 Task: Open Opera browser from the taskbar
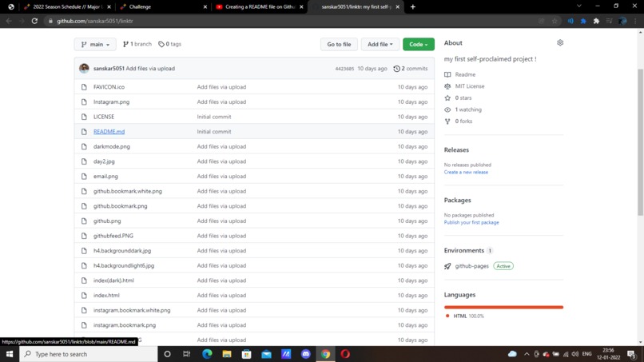(x=345, y=354)
